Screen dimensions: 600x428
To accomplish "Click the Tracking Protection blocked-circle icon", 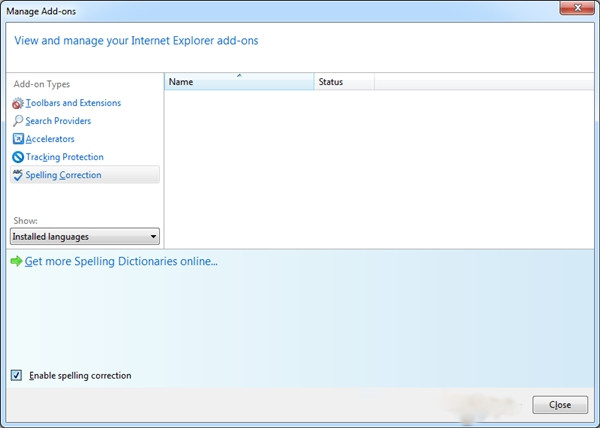I will 18,157.
